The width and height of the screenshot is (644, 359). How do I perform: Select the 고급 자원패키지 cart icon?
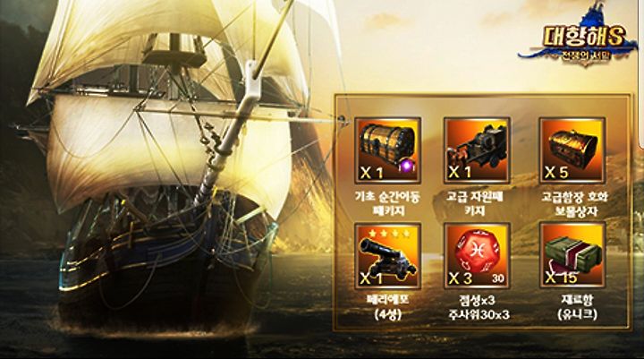pos(477,150)
